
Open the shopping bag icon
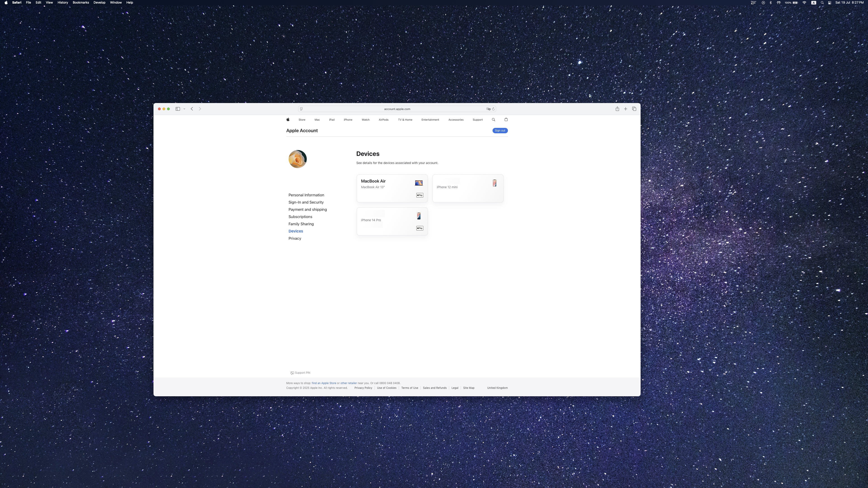point(506,120)
